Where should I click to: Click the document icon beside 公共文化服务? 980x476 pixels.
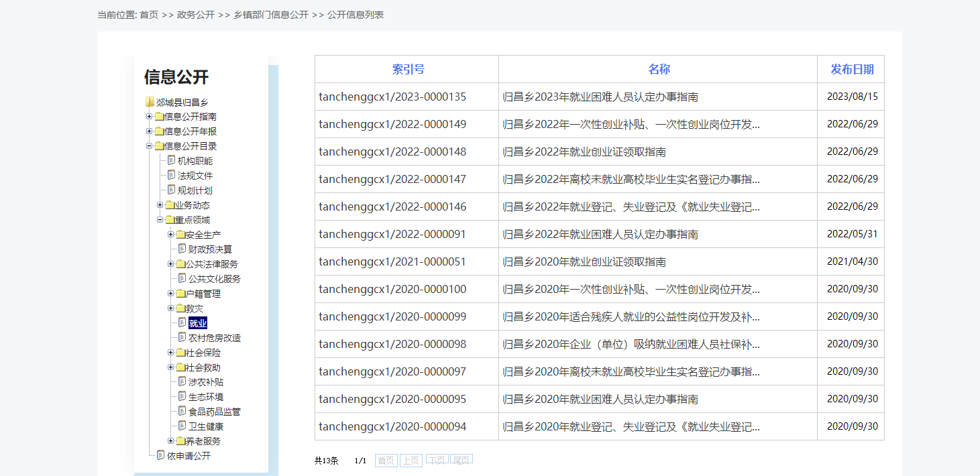[x=182, y=278]
